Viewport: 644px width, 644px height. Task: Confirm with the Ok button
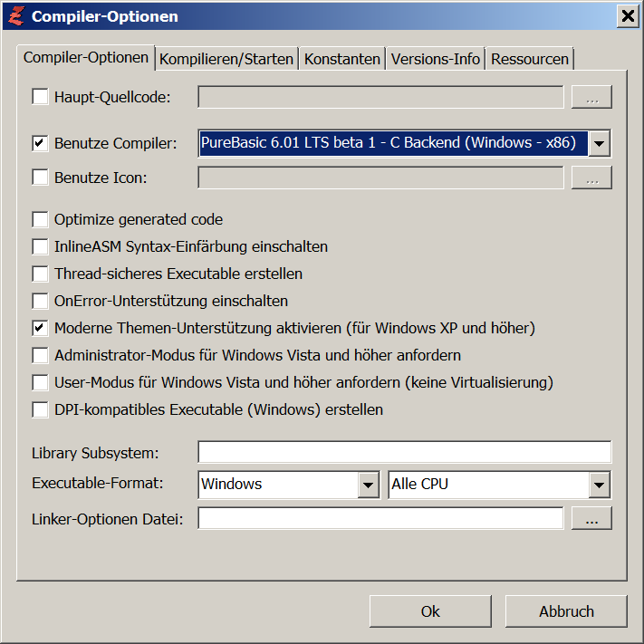[430, 611]
